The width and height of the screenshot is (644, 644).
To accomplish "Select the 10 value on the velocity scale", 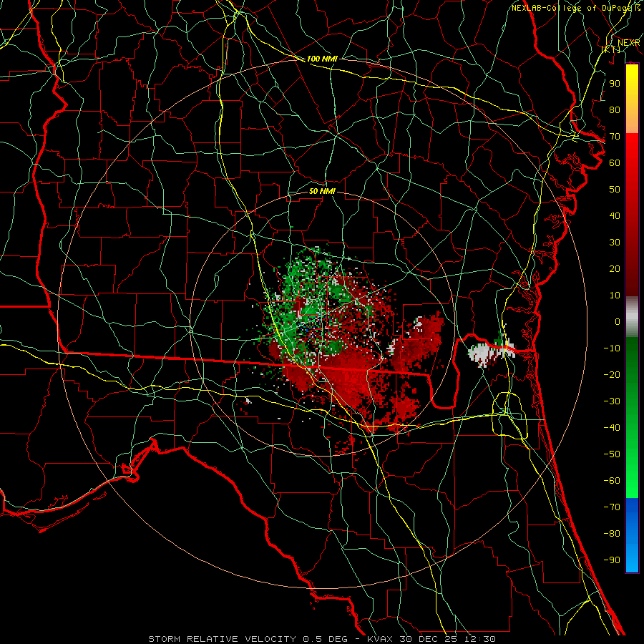I will pyautogui.click(x=615, y=296).
